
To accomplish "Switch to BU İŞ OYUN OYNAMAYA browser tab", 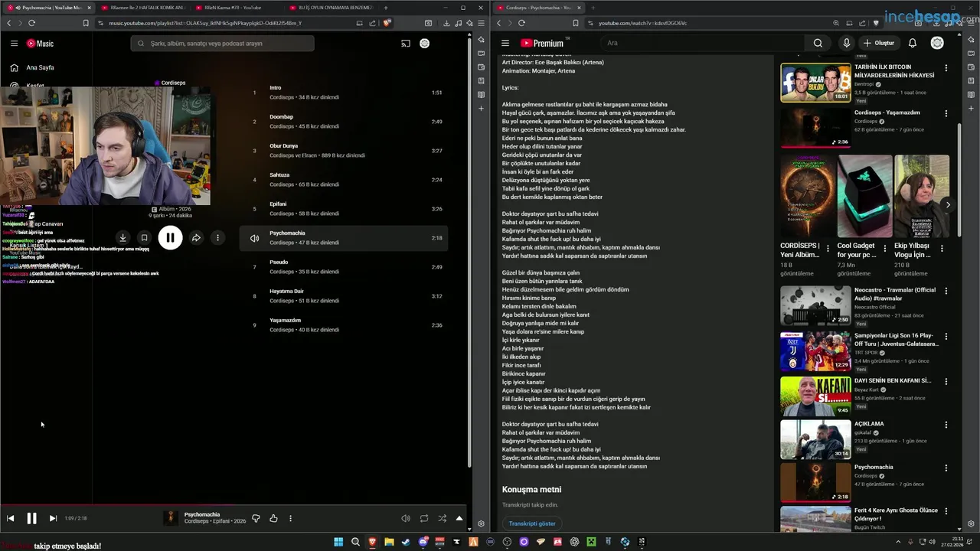I will [332, 8].
